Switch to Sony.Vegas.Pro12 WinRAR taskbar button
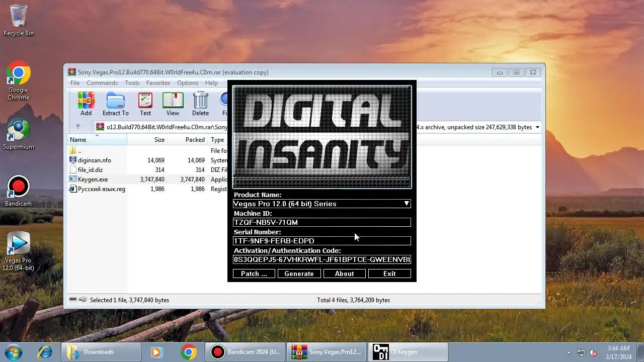Image resolution: width=644 pixels, height=362 pixels. pos(327,352)
